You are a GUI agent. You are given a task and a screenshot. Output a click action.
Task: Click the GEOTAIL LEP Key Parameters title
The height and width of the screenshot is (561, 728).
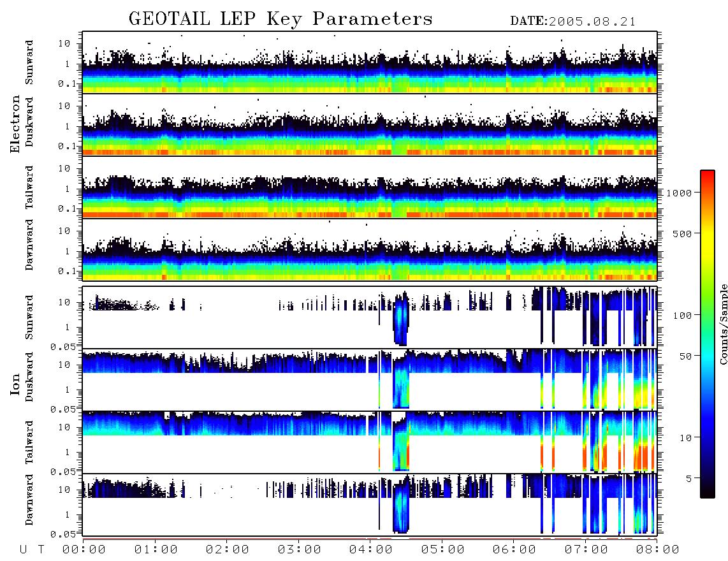tap(280, 20)
